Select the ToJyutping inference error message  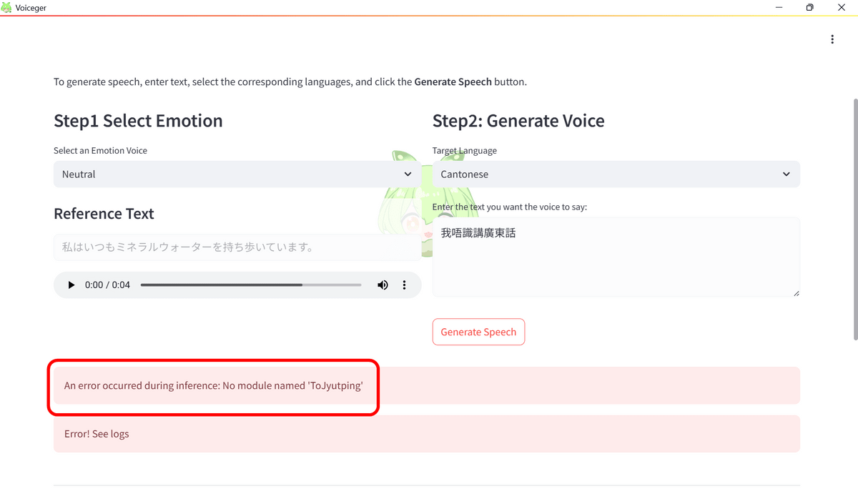pos(213,386)
